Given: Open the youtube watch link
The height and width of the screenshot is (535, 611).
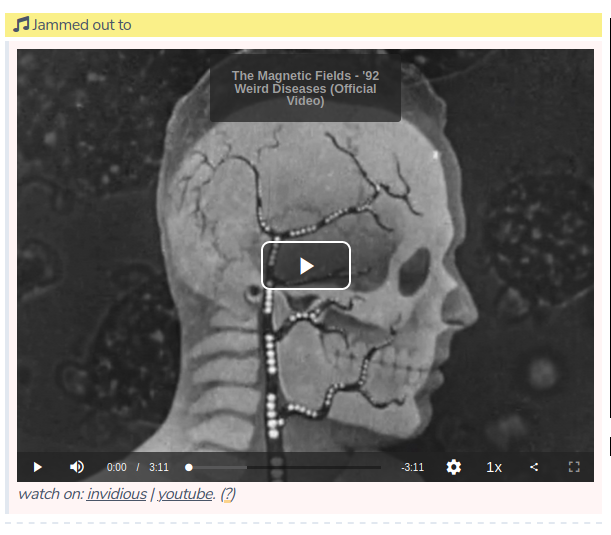Looking at the screenshot, I should (x=185, y=494).
